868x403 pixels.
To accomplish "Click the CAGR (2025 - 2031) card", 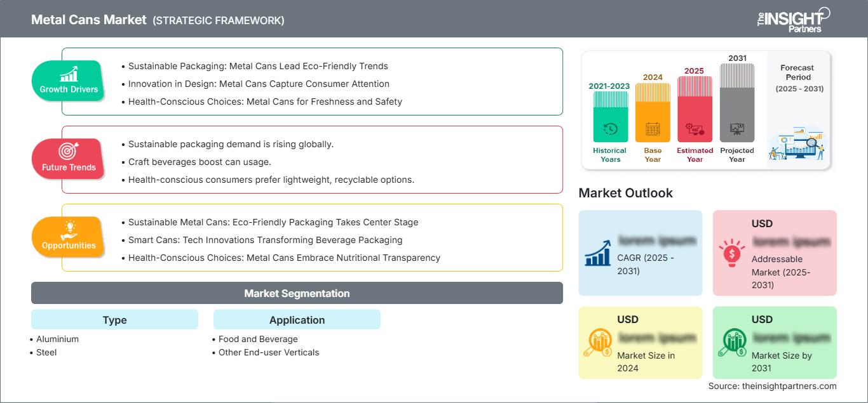I will (641, 253).
